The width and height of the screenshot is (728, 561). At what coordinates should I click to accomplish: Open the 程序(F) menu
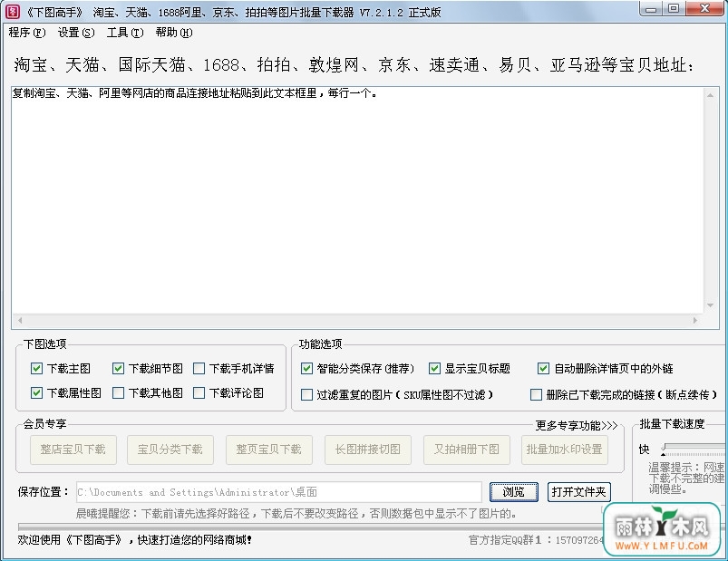(x=27, y=33)
